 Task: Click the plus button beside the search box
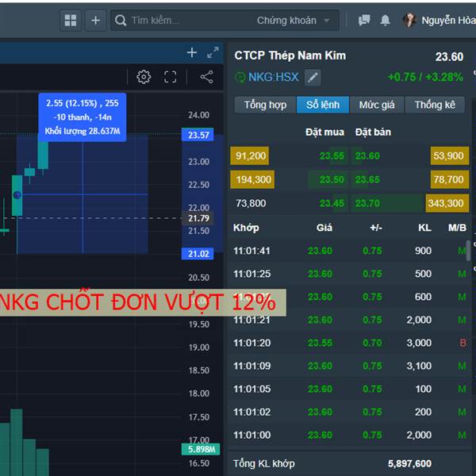95,21
